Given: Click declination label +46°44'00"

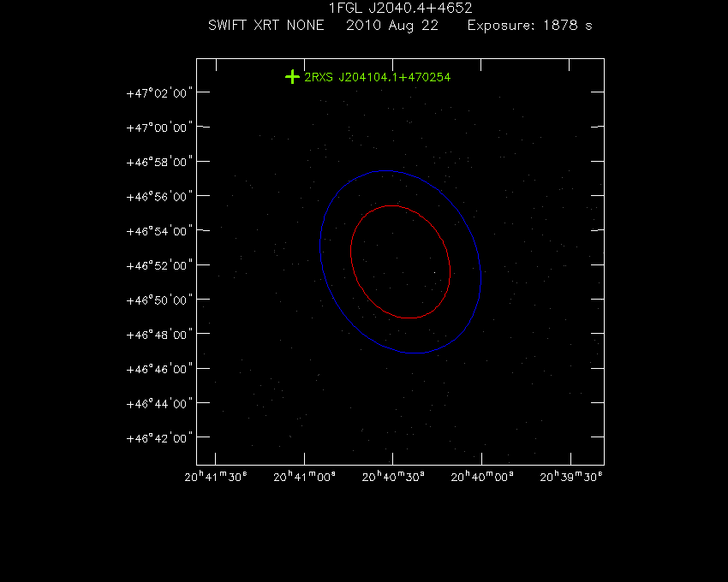Looking at the screenshot, I should click(x=158, y=404).
